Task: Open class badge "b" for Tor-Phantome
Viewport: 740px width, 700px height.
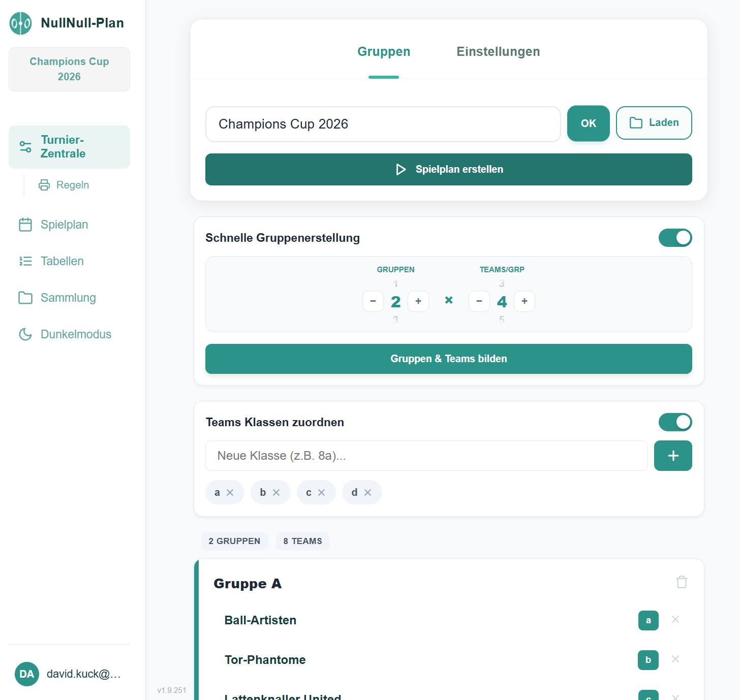Action: (x=648, y=660)
